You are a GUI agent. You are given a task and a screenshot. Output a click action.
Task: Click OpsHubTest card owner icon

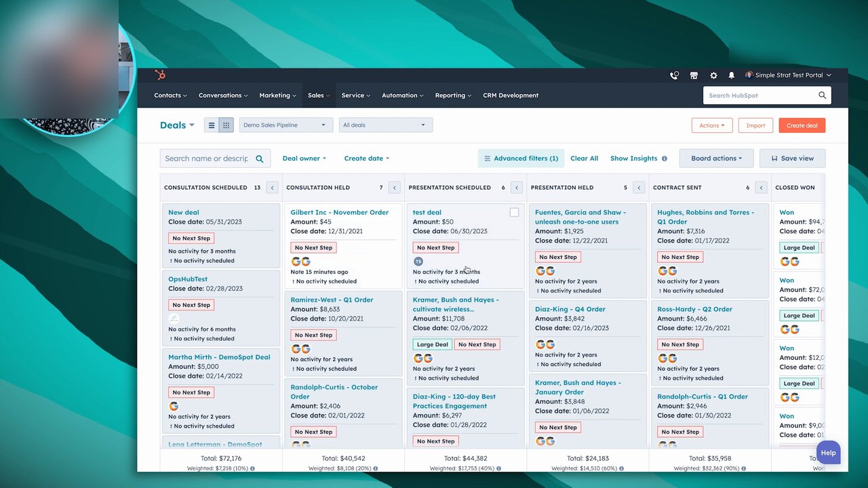click(x=174, y=318)
